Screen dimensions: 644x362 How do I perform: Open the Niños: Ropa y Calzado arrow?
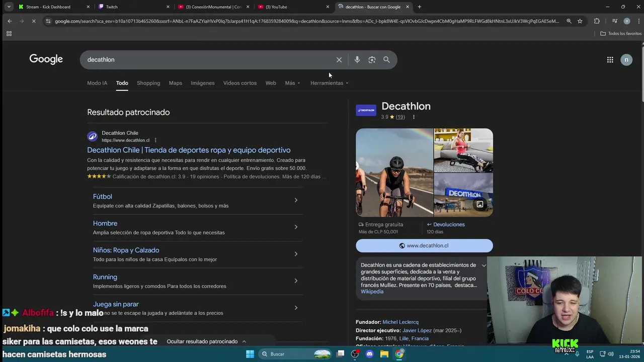pyautogui.click(x=296, y=254)
